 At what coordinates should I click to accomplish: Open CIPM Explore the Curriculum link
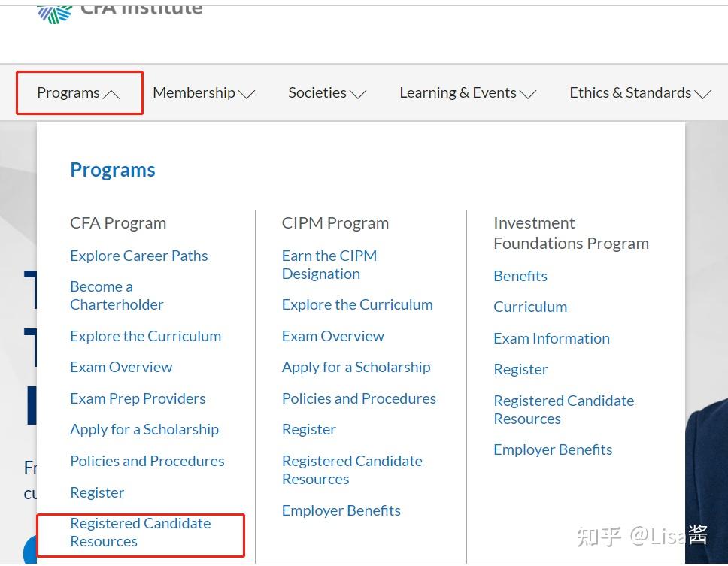coord(357,304)
